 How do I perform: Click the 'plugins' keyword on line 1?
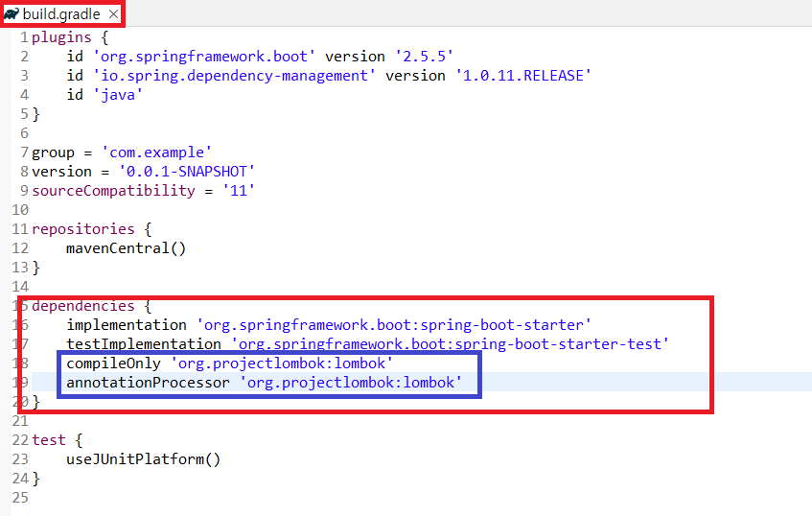coord(61,37)
